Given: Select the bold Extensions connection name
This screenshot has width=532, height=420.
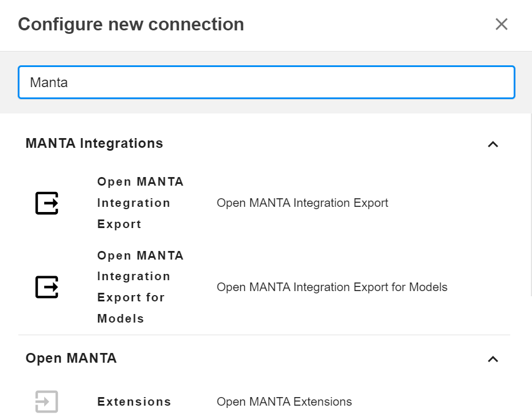Looking at the screenshot, I should 134,402.
